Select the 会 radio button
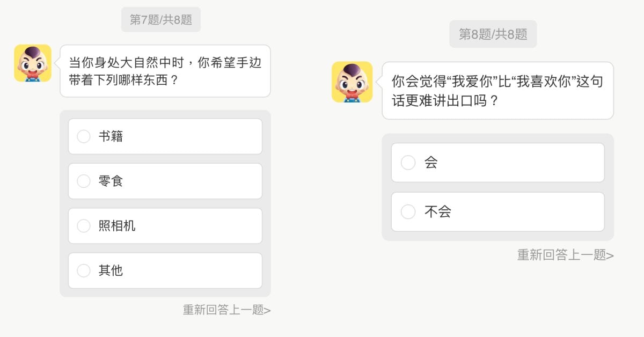The width and height of the screenshot is (644, 337). [408, 163]
